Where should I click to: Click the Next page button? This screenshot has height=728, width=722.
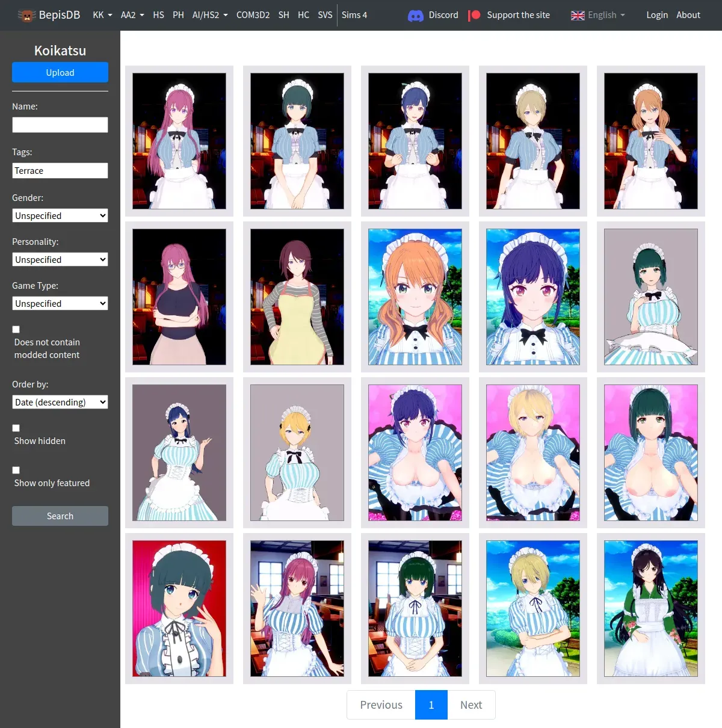click(471, 705)
